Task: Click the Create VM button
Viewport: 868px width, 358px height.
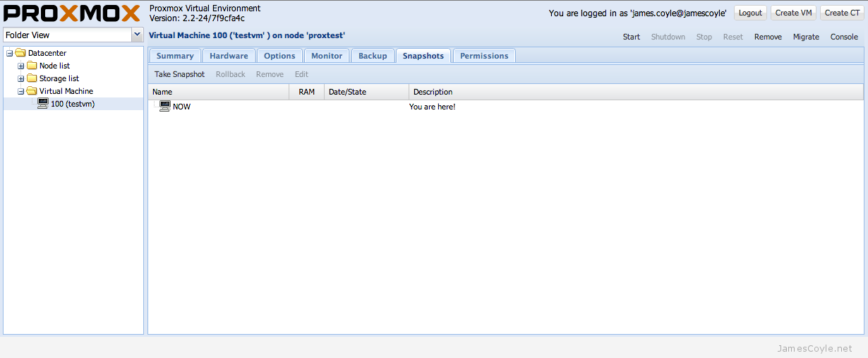Action: pyautogui.click(x=793, y=13)
